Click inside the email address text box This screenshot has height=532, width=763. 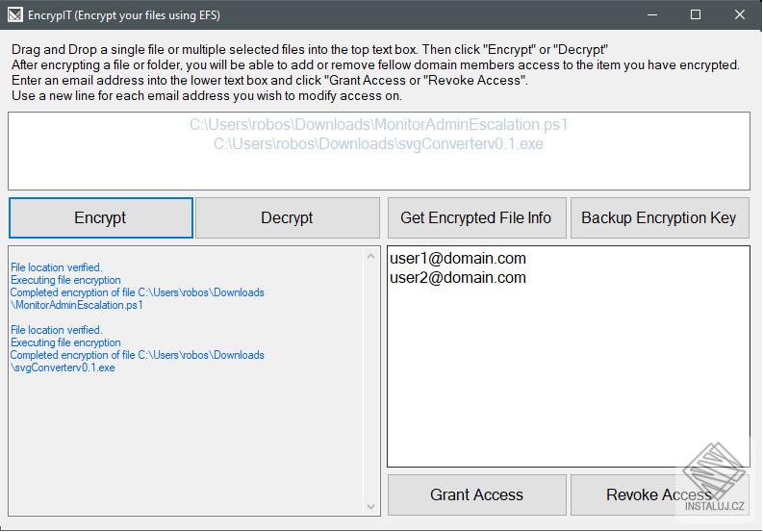[x=569, y=356]
